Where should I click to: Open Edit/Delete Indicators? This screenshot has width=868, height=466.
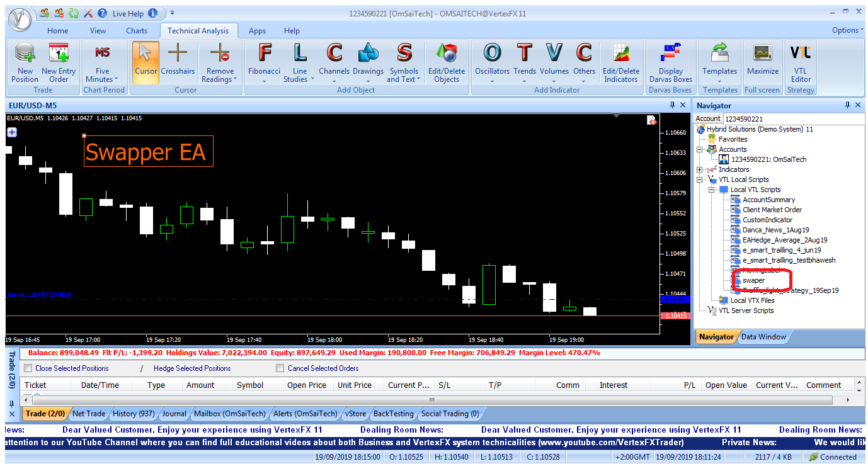click(621, 63)
